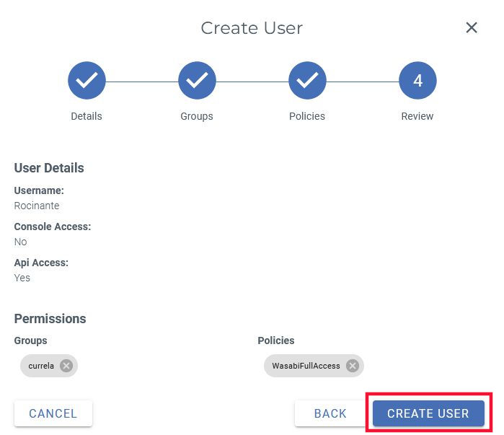Click the Groups step checkmark circle

click(197, 81)
